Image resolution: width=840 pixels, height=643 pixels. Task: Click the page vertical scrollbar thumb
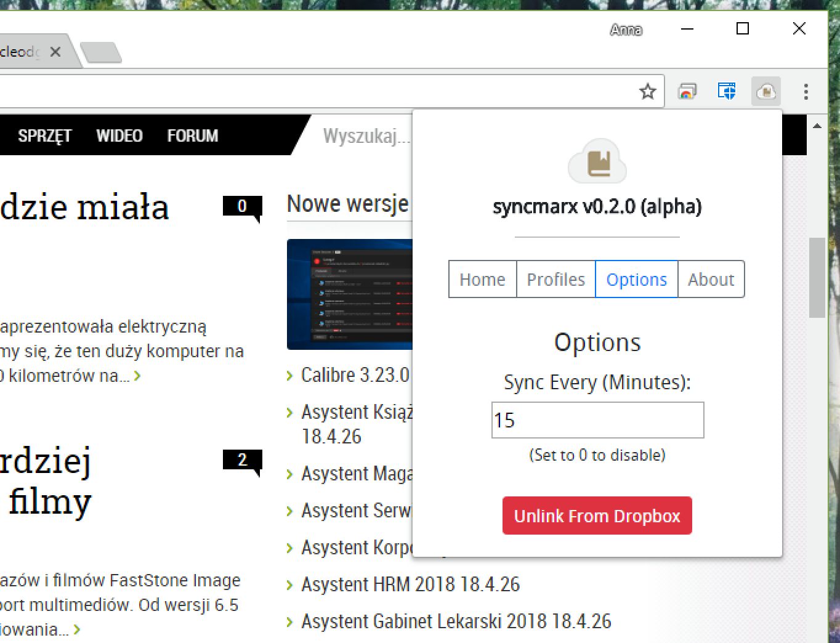click(x=817, y=278)
